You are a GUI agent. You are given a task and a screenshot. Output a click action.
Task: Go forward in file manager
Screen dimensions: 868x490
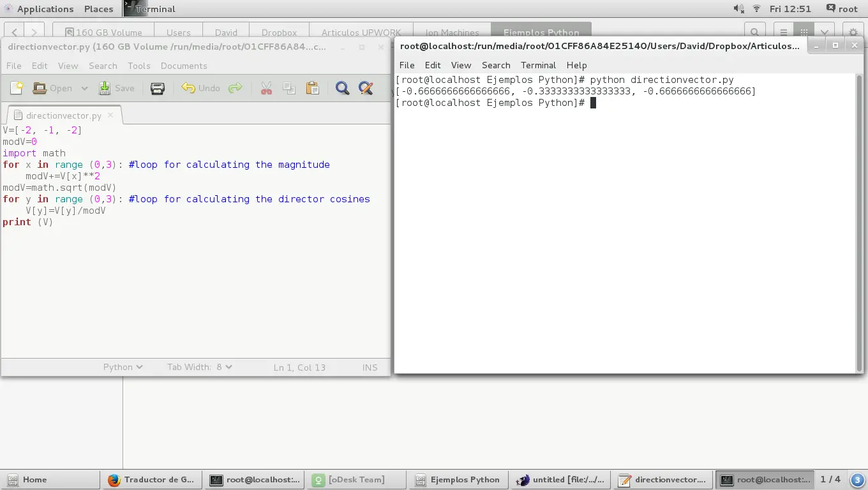tap(34, 32)
